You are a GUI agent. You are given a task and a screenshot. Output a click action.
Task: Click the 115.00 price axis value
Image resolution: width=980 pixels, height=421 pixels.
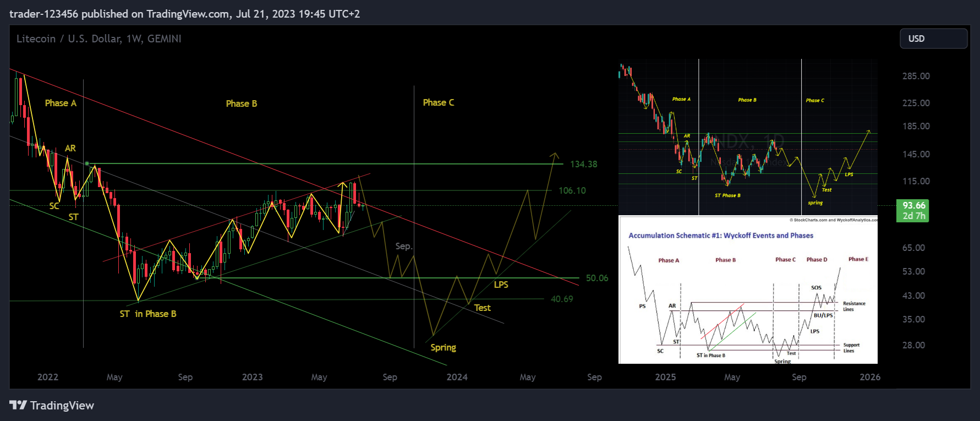916,181
